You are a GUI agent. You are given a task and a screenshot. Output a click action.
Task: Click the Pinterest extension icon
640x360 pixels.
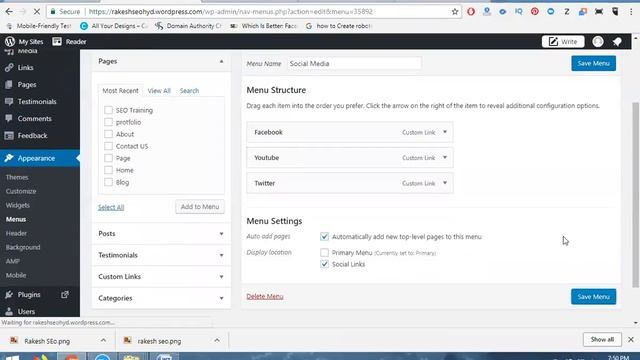click(535, 11)
